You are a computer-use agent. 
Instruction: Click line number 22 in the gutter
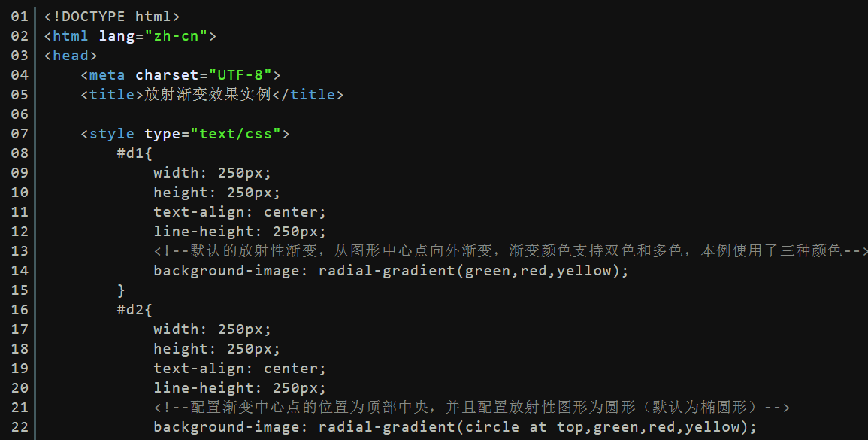20,427
